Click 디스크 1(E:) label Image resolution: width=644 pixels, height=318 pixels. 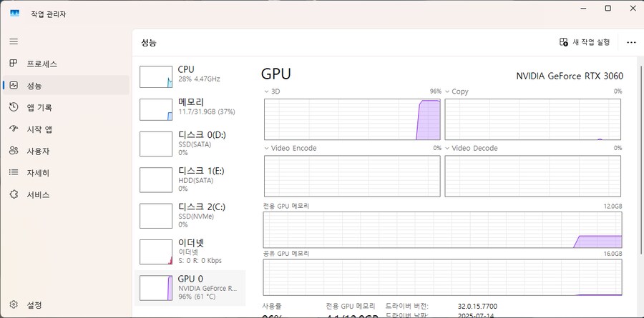(201, 171)
